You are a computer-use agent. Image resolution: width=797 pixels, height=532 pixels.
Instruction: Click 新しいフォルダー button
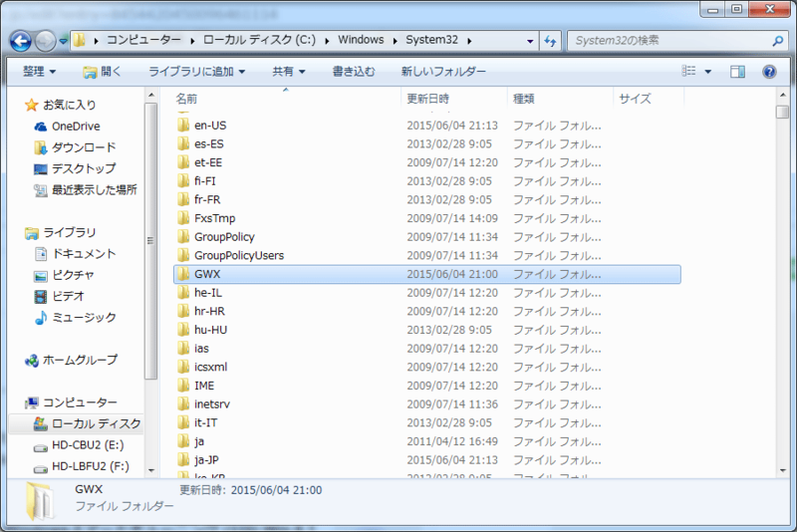click(x=443, y=72)
